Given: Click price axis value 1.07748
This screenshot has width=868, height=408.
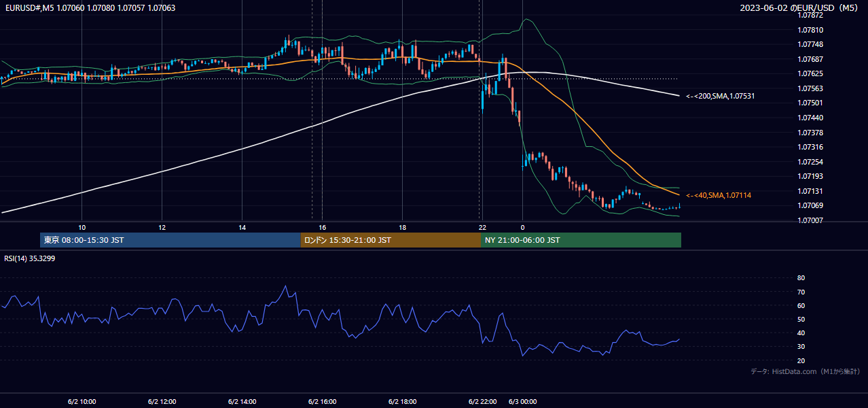Looking at the screenshot, I should click(810, 44).
